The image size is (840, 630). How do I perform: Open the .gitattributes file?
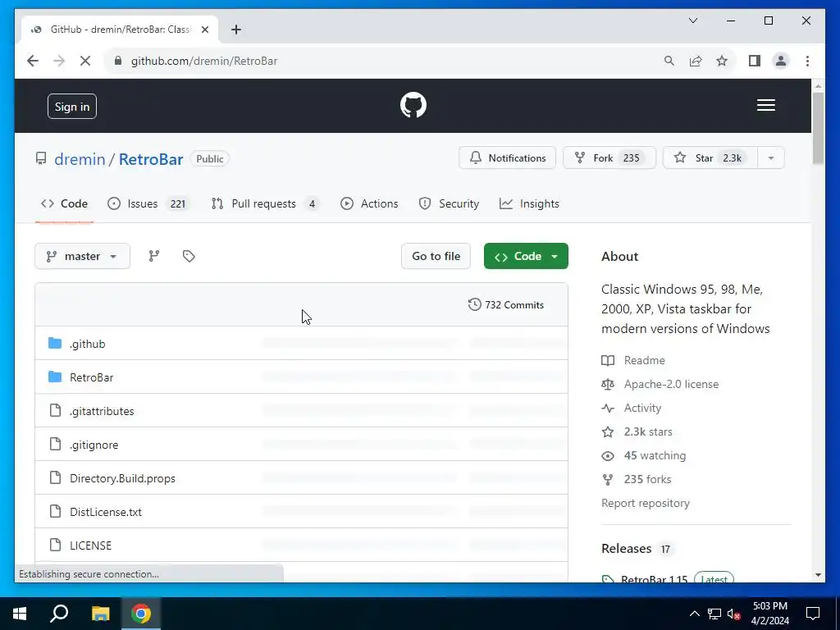click(102, 412)
